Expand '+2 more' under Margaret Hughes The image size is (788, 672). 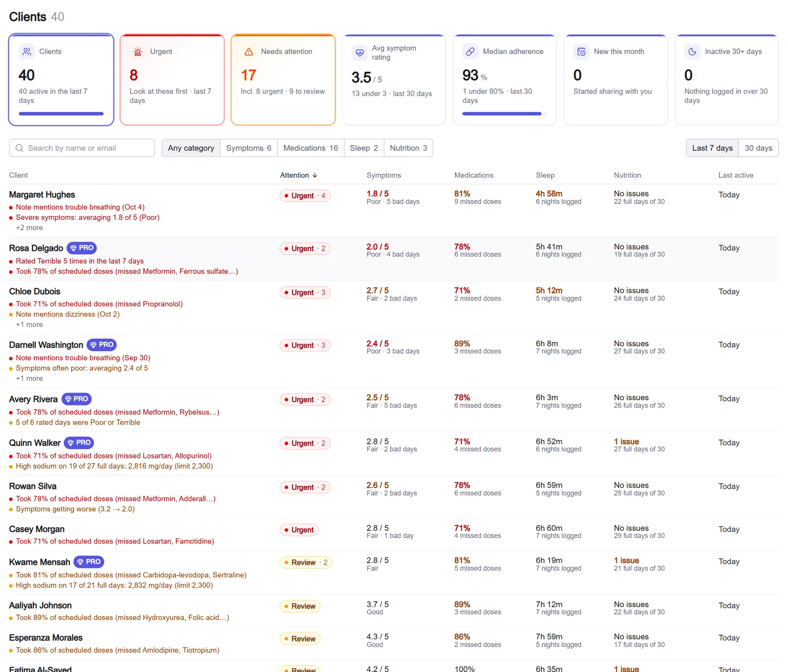point(29,228)
